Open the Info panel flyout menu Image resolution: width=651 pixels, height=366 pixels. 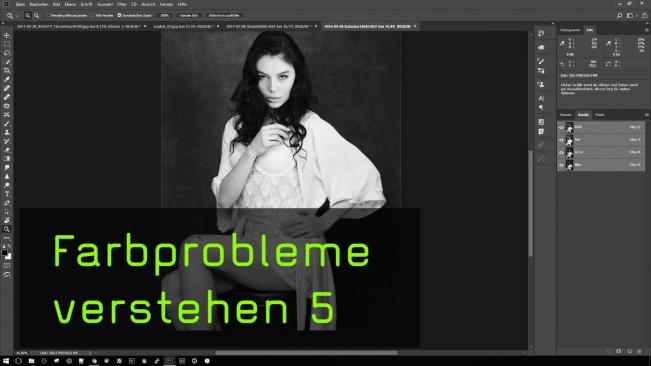tap(646, 30)
